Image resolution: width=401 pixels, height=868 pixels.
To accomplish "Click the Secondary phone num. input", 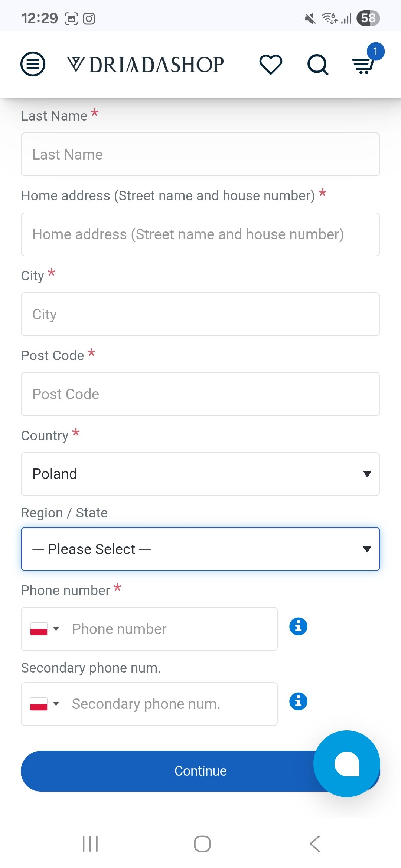I will (x=171, y=704).
